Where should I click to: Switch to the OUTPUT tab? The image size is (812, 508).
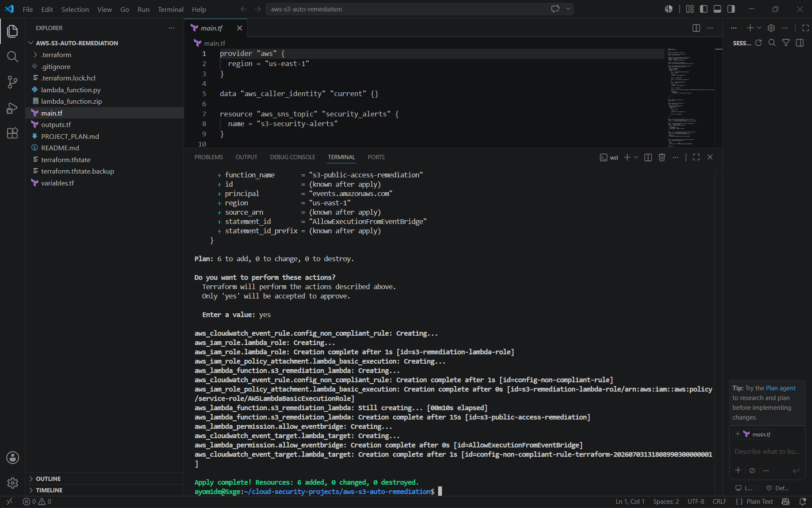coord(246,157)
